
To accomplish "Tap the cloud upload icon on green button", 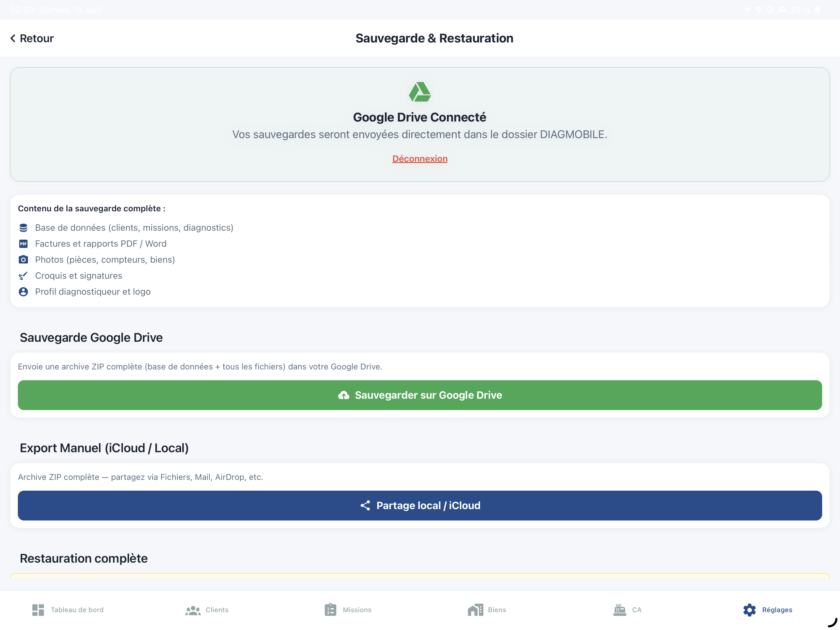I will (343, 395).
